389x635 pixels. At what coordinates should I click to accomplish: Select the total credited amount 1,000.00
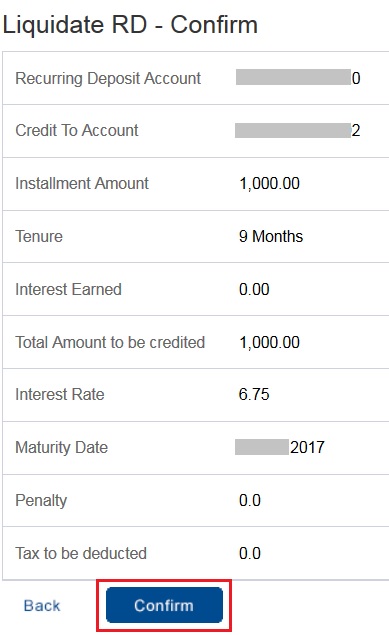[x=269, y=342]
